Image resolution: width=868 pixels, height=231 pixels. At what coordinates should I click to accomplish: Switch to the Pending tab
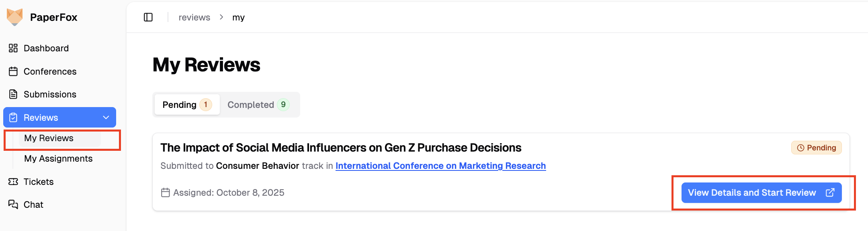(187, 105)
